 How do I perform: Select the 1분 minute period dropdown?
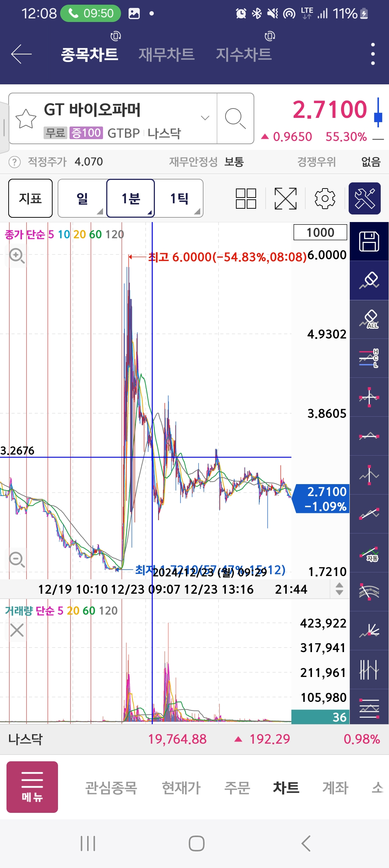point(131,198)
